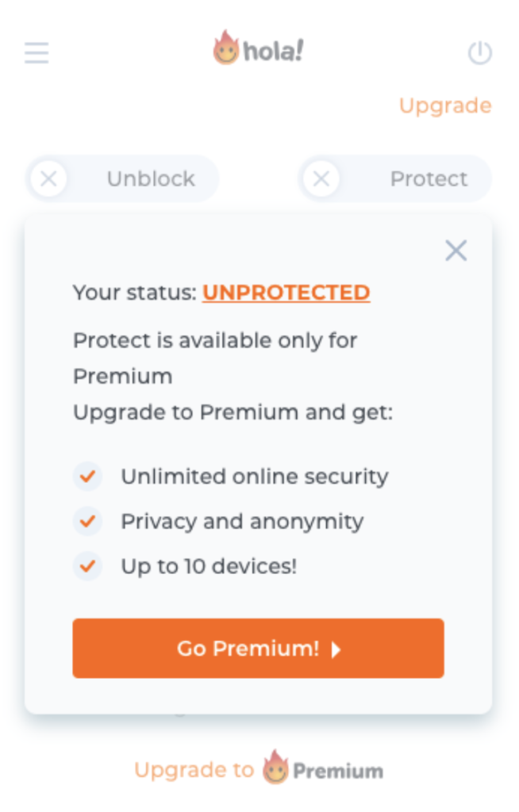Click checkmark beside Privacy and anonymity
Screen dimensions: 519x812
click(87, 522)
